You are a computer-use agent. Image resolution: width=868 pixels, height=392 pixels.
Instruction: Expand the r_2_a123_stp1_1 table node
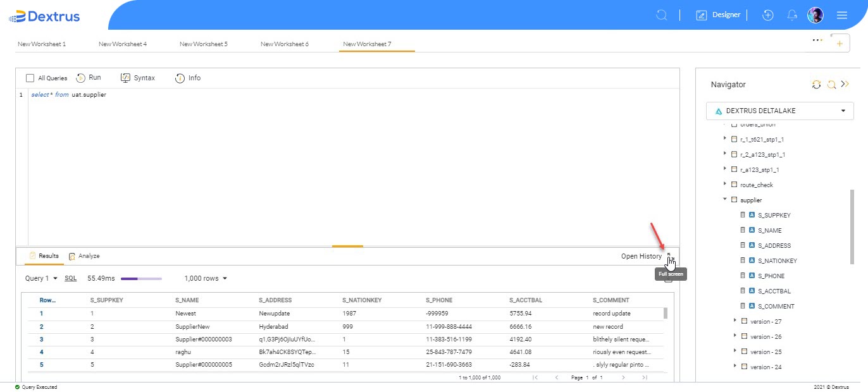[725, 154]
